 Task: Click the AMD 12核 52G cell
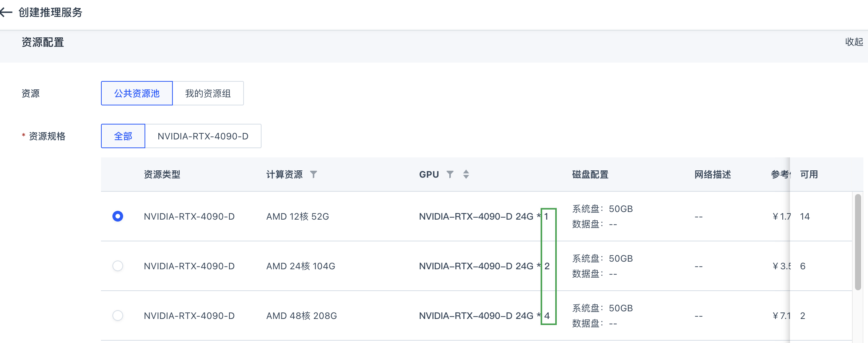tap(297, 217)
